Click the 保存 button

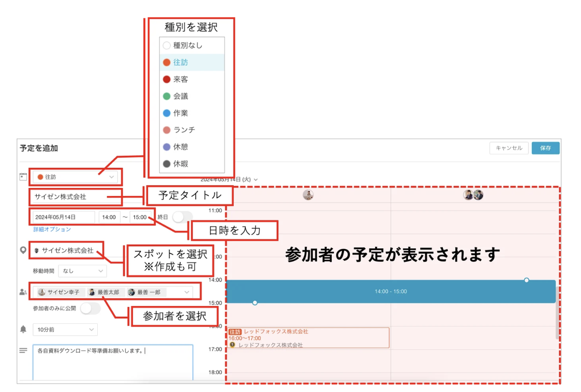click(x=546, y=148)
